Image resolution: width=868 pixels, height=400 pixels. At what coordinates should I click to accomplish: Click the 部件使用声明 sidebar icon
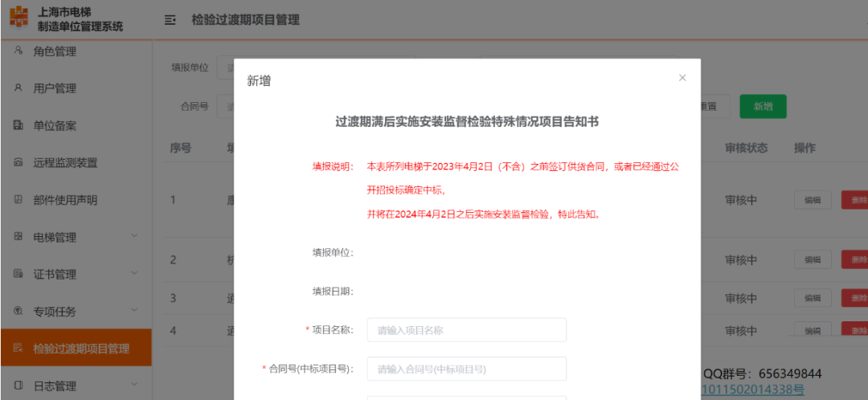coord(18,200)
